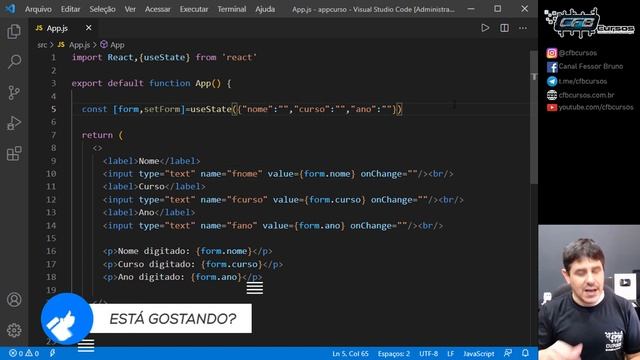The width and height of the screenshot is (640, 360).
Task: Click src in the breadcrumb
Action: [42, 45]
